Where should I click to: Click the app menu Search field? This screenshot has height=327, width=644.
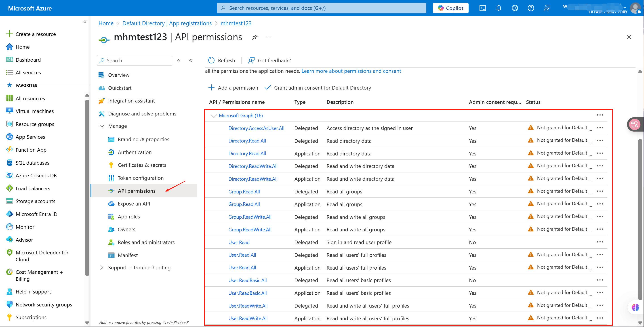click(x=135, y=61)
